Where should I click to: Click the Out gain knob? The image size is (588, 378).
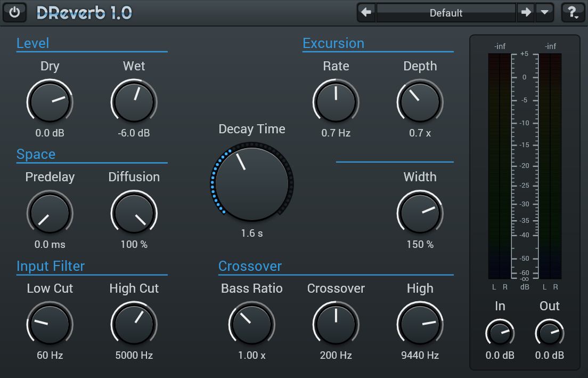coord(549,333)
